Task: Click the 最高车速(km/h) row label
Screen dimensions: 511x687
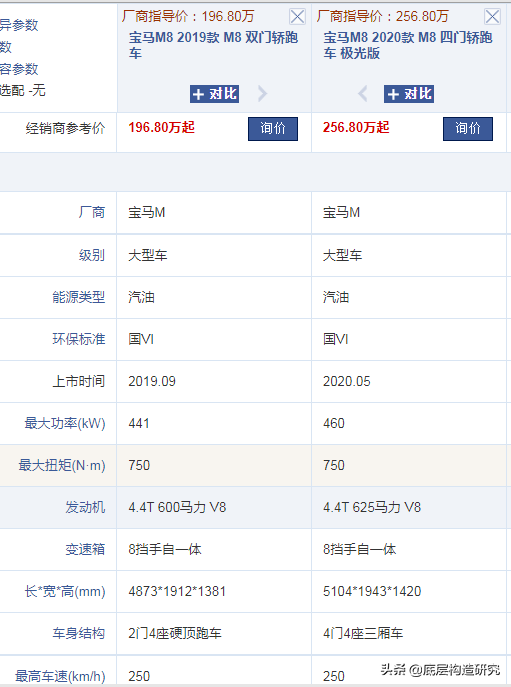Action: click(60, 676)
